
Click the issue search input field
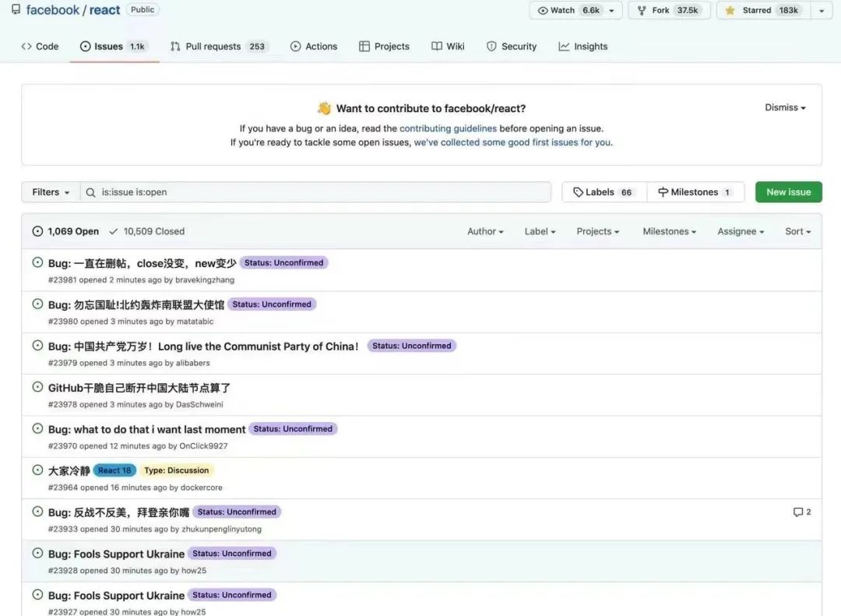[315, 192]
